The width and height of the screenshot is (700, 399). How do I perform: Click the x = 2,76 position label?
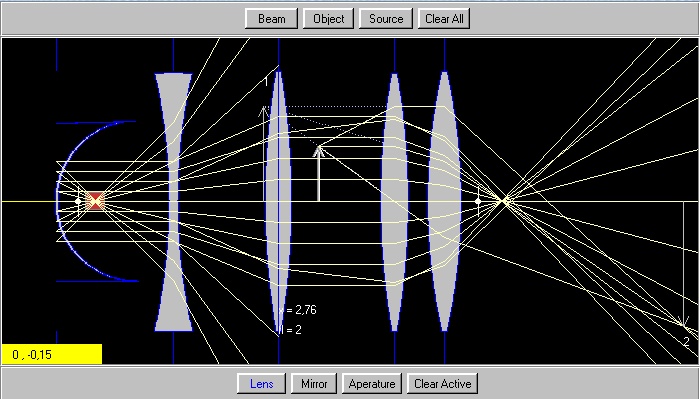tap(298, 310)
